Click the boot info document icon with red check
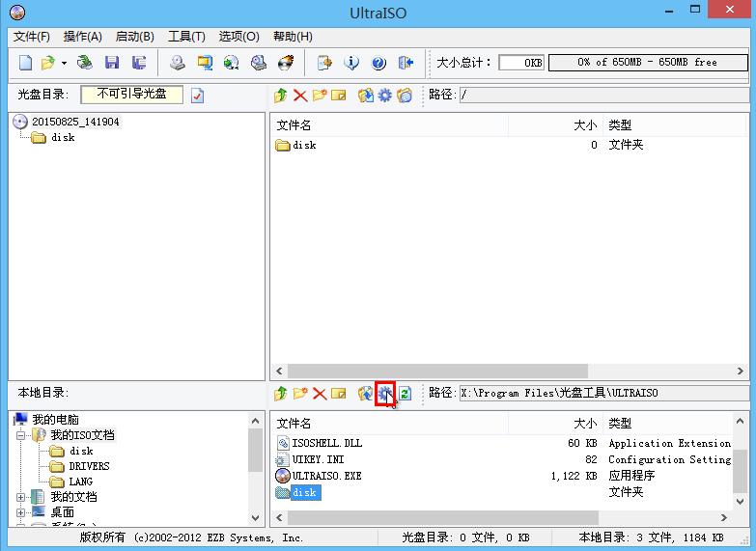Screen dimensions: 756x551 click(x=197, y=96)
